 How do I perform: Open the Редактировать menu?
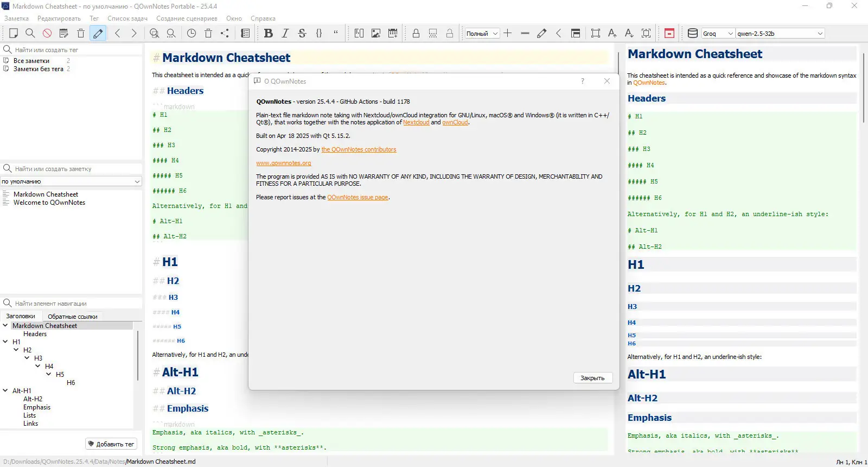tap(59, 18)
